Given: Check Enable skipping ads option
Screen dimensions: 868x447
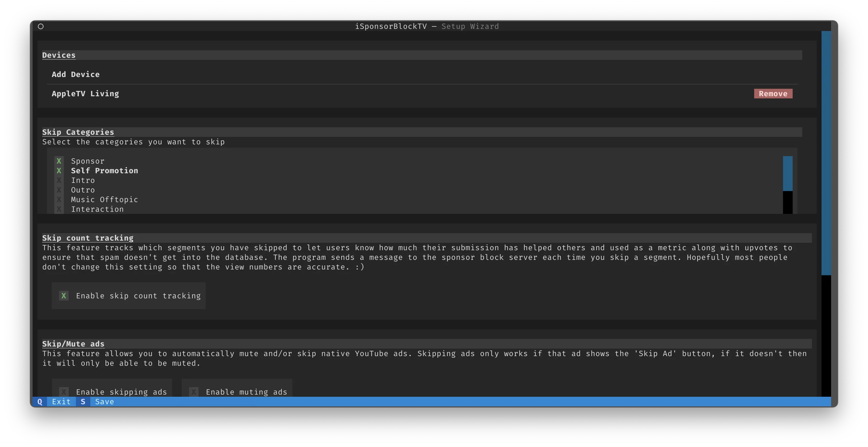Looking at the screenshot, I should click(64, 392).
